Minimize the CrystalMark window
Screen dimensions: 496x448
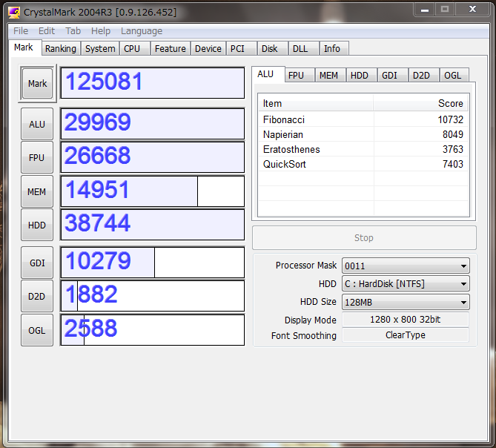click(425, 10)
